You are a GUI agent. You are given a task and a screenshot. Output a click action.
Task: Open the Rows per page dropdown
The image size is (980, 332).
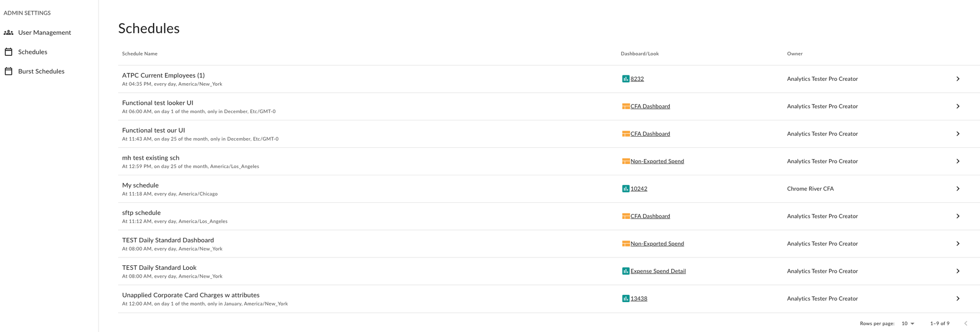coord(907,323)
